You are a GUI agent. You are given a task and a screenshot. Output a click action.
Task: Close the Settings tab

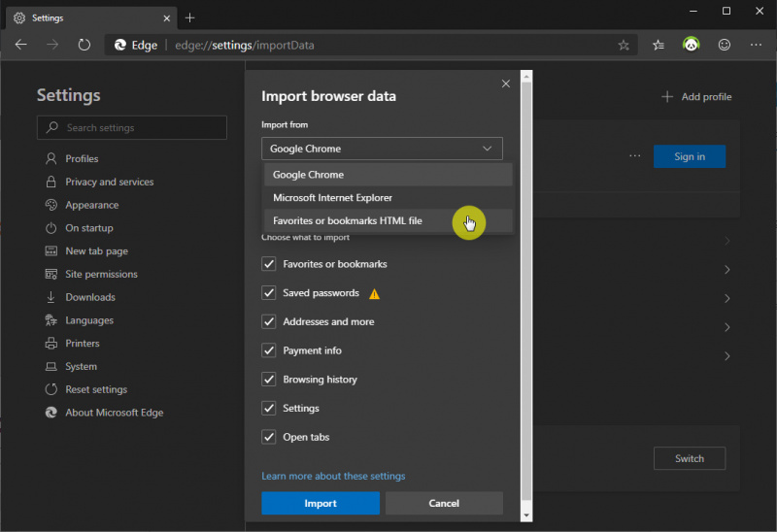[x=166, y=17]
